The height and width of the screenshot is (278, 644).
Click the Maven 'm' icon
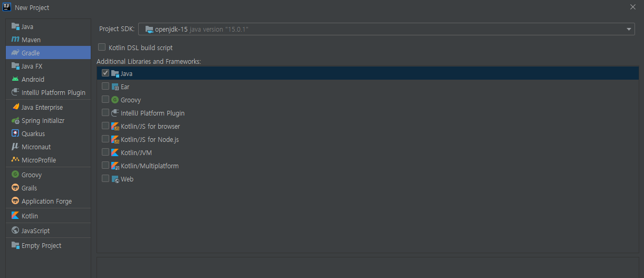click(x=15, y=40)
